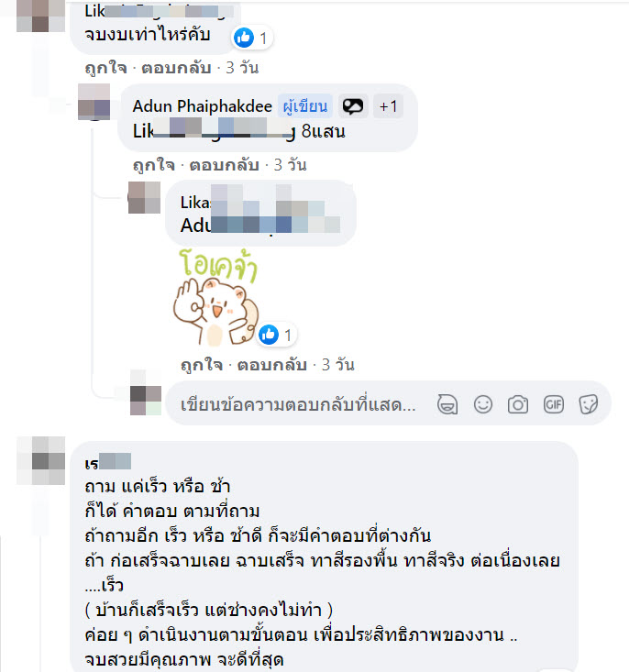Open Adun Phaiphakdee's profile name
Image resolution: width=629 pixels, height=672 pixels.
[203, 105]
